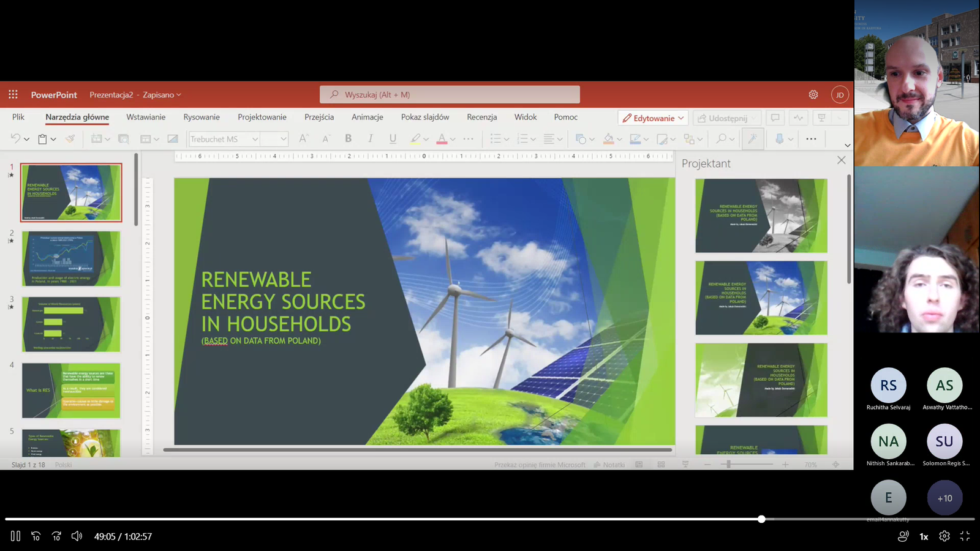Viewport: 980px width, 551px height.
Task: Click the Catch Up activity icon
Action: (798, 118)
